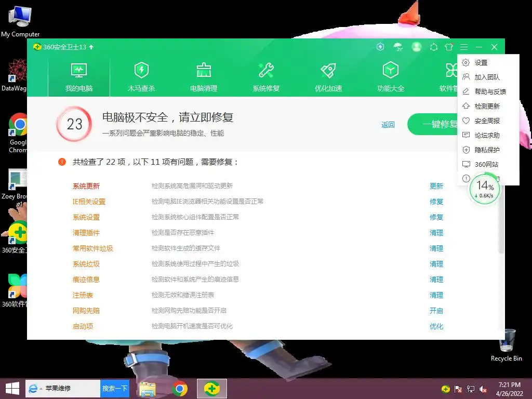Select the 网购先赔 item name

86,311
